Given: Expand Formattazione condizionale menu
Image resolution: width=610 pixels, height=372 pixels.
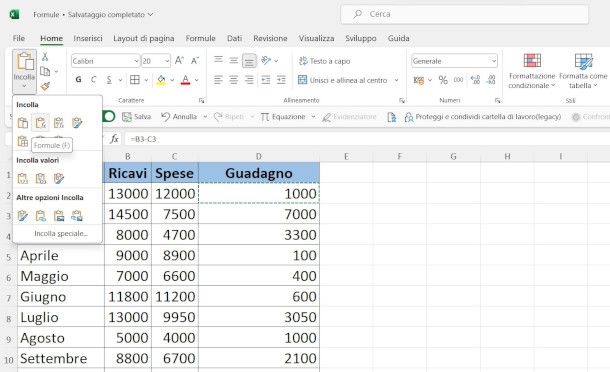Looking at the screenshot, I should [x=532, y=71].
